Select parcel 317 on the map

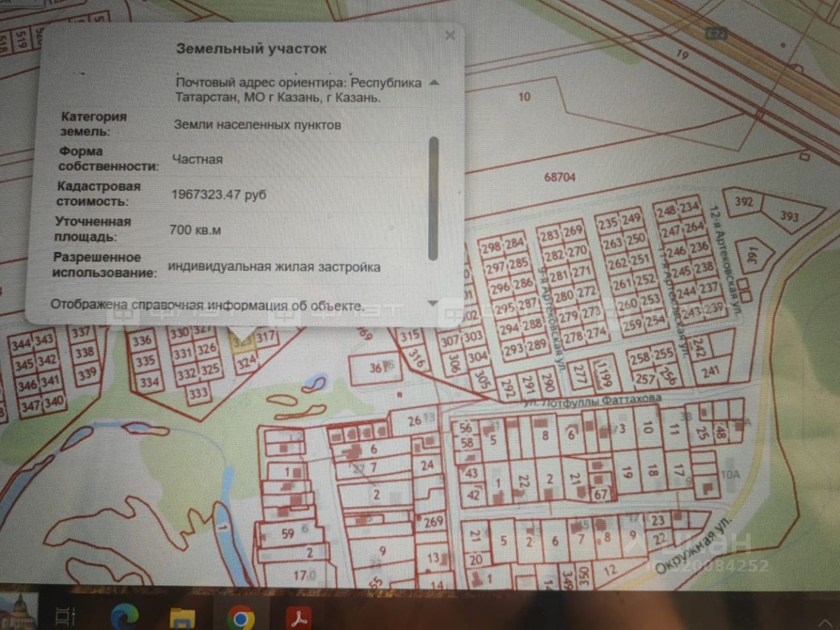click(266, 337)
